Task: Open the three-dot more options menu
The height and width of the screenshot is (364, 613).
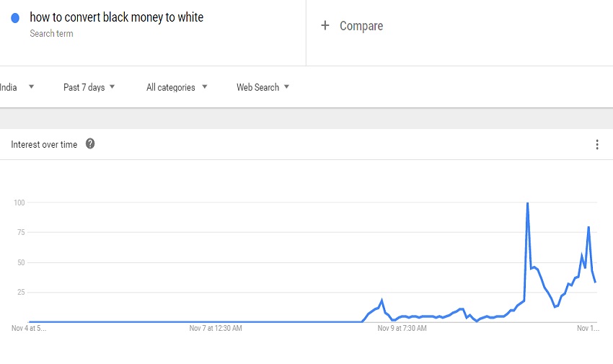Action: 597,145
